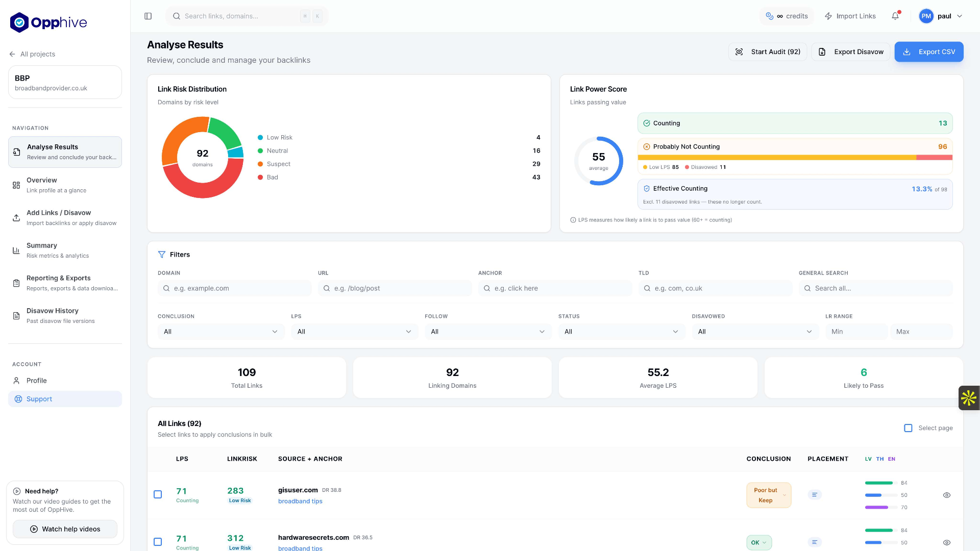Screen dimensions: 980x551
Task: Go to Add Links / Disavow
Action: pyautogui.click(x=65, y=218)
